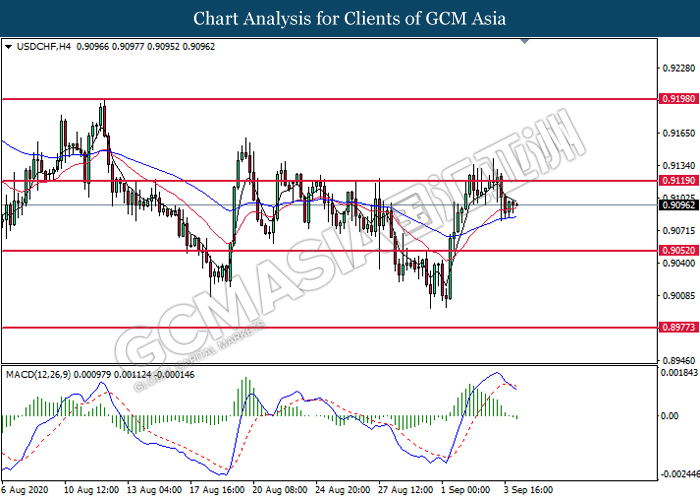Click the OHLC values 0.90966 0.90977
The height and width of the screenshot is (500, 700).
click(110, 47)
